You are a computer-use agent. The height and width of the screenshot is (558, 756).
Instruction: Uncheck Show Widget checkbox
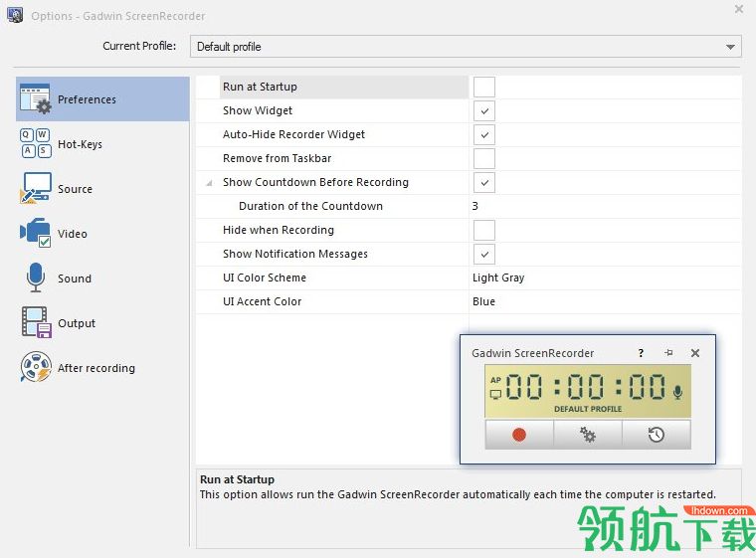click(x=484, y=111)
